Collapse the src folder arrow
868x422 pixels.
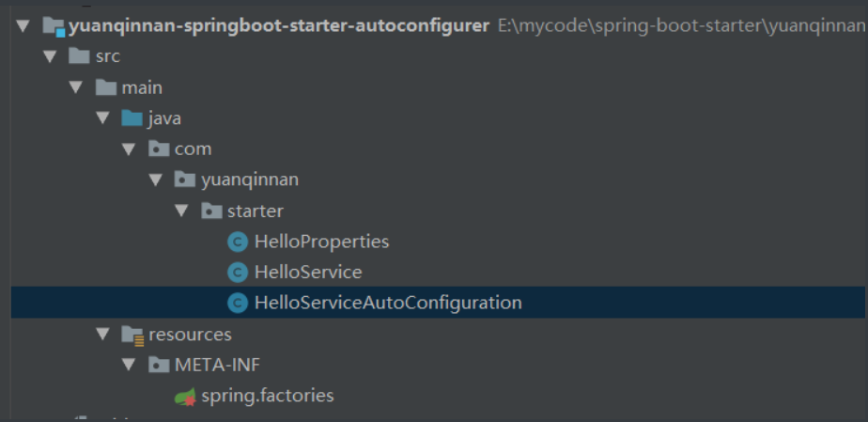(x=50, y=56)
